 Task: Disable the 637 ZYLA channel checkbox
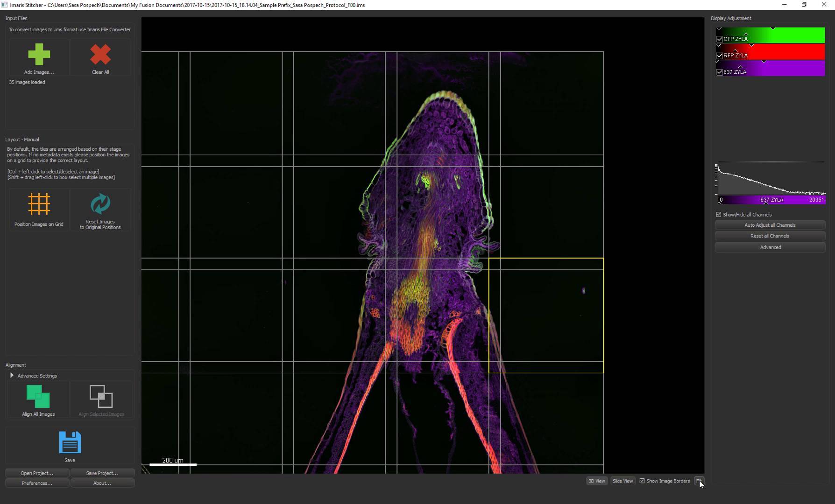pyautogui.click(x=720, y=72)
